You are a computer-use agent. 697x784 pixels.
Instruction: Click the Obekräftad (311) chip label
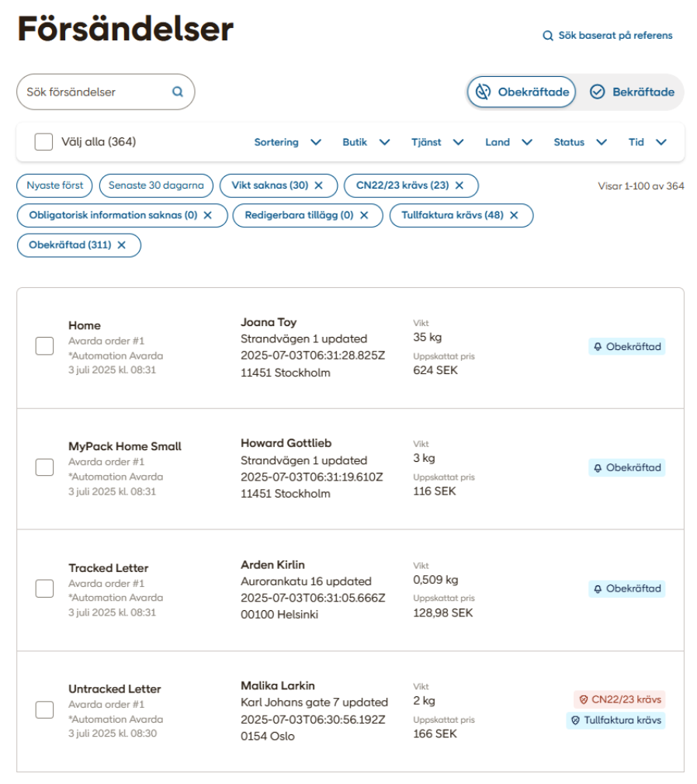coord(70,245)
